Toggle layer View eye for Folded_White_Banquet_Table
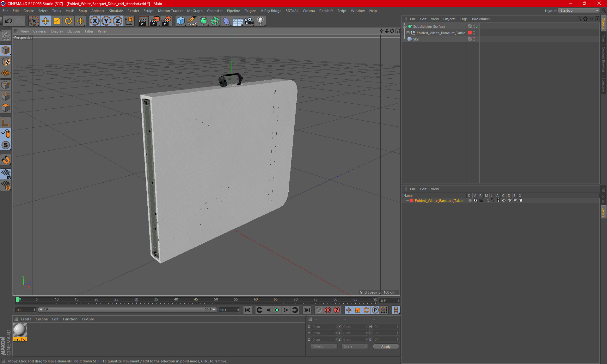Image resolution: width=607 pixels, height=364 pixels. coord(475,201)
